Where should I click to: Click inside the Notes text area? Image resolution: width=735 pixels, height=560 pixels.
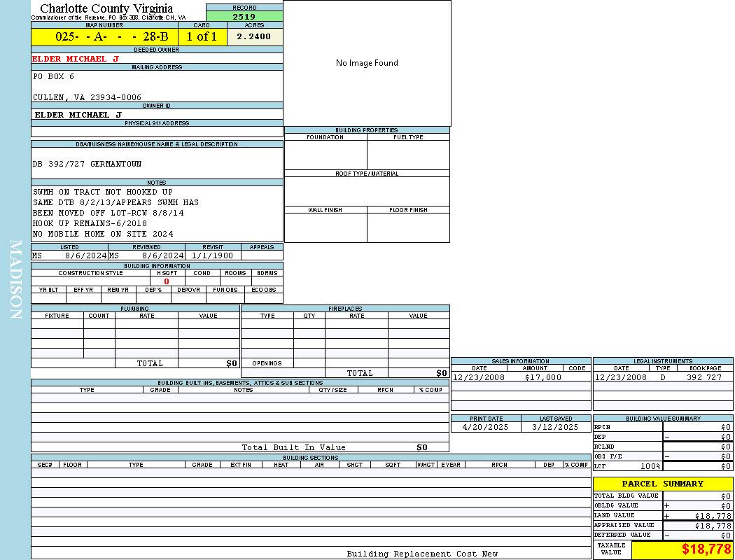pyautogui.click(x=157, y=213)
